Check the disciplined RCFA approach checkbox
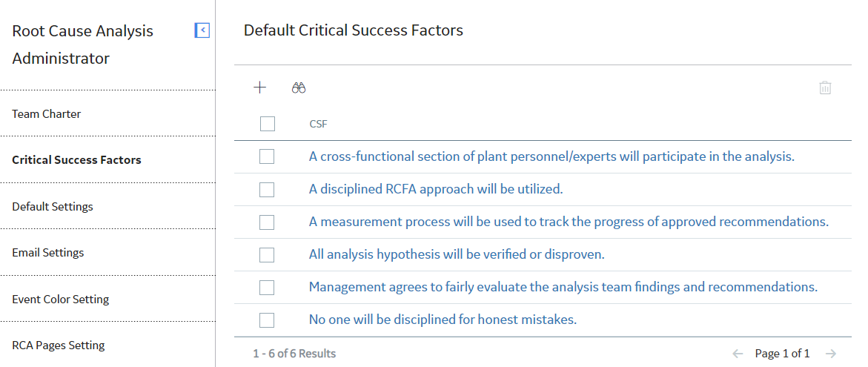868x367 pixels. (x=267, y=189)
